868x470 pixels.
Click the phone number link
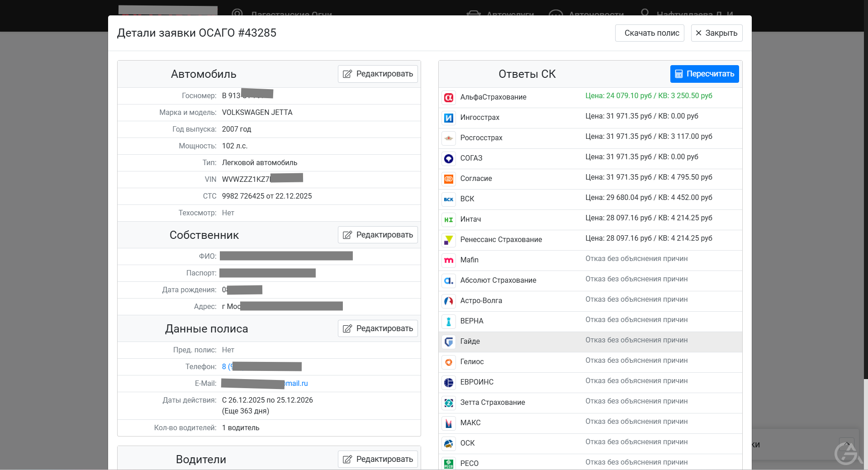click(x=261, y=366)
